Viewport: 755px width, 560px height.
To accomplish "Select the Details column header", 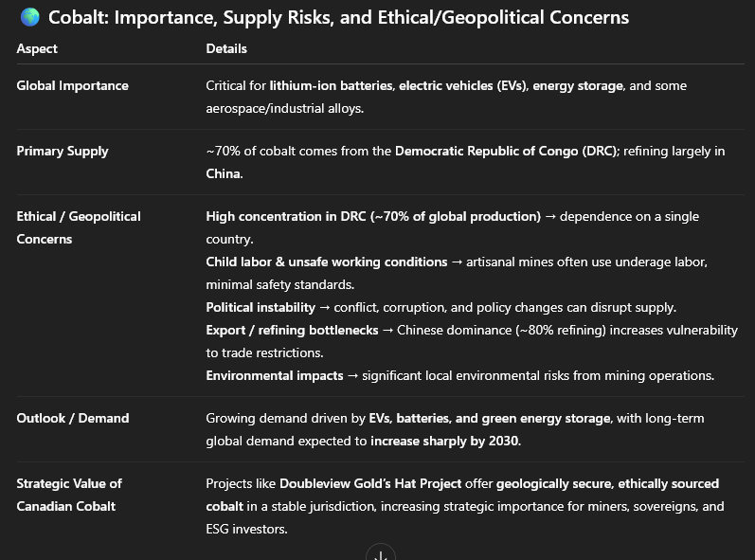I will pos(226,48).
